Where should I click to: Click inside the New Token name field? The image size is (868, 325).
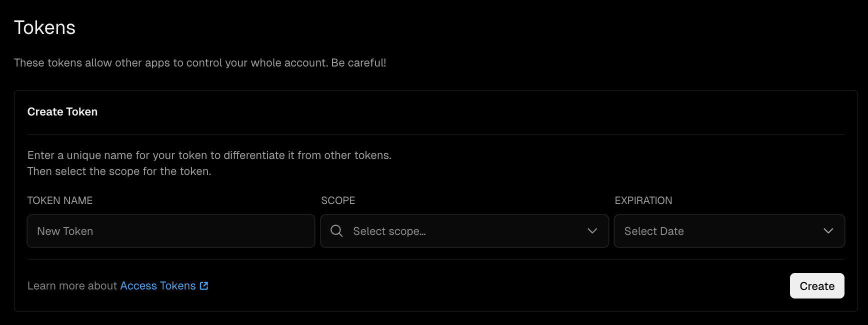coord(170,231)
